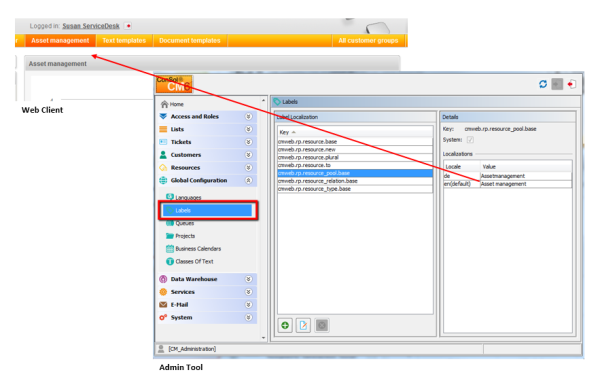Click the Services section icon

coord(163,292)
